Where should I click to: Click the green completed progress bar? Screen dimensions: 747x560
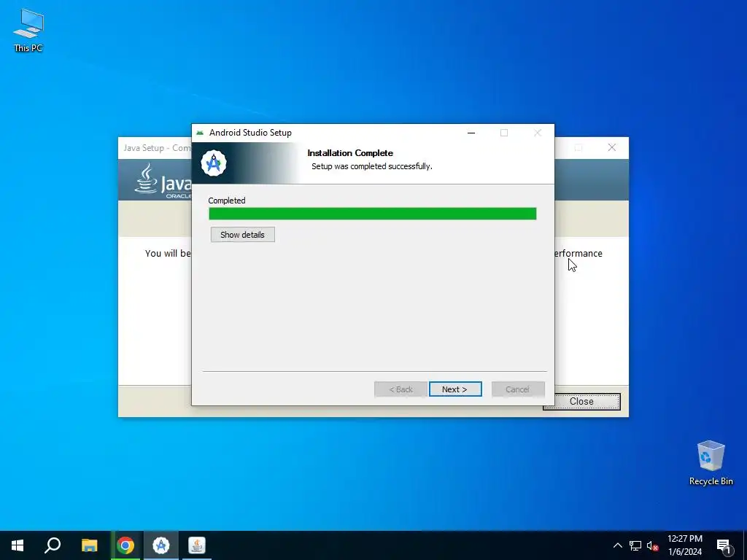pyautogui.click(x=373, y=214)
